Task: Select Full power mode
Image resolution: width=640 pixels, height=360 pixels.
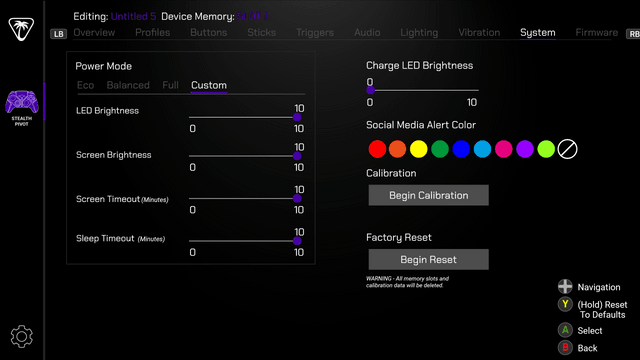Action: (x=170, y=85)
